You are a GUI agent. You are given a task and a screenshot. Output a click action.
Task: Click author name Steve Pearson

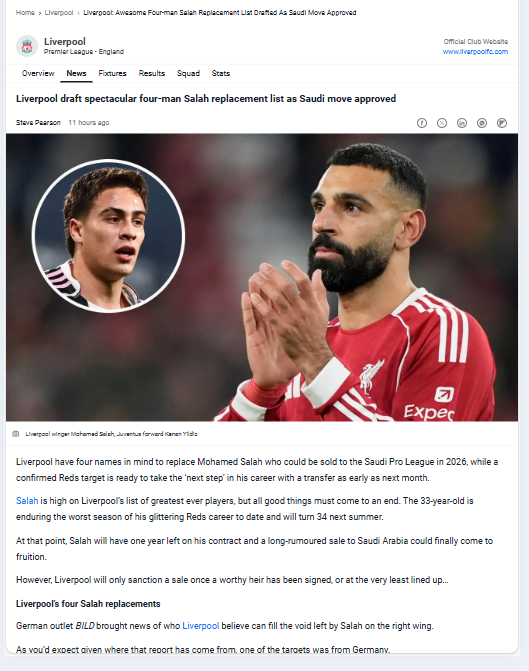click(x=38, y=123)
